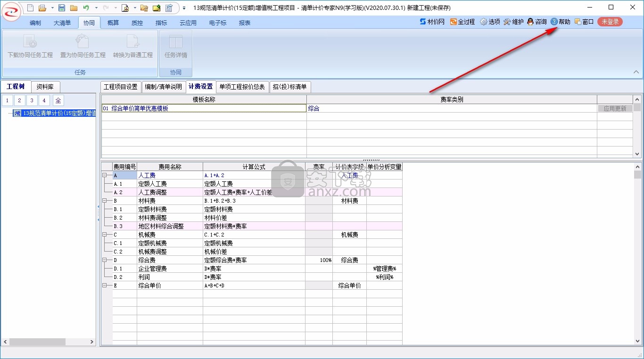Click the 100% rate cell of 综合费
Image resolution: width=644 pixels, height=359 pixels.
[x=319, y=260]
